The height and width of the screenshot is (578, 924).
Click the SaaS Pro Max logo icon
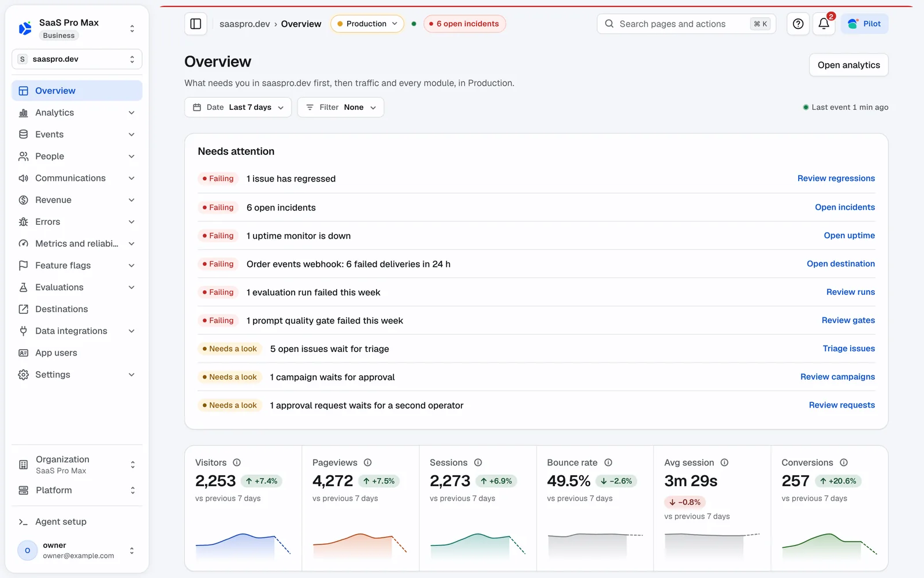(x=25, y=28)
